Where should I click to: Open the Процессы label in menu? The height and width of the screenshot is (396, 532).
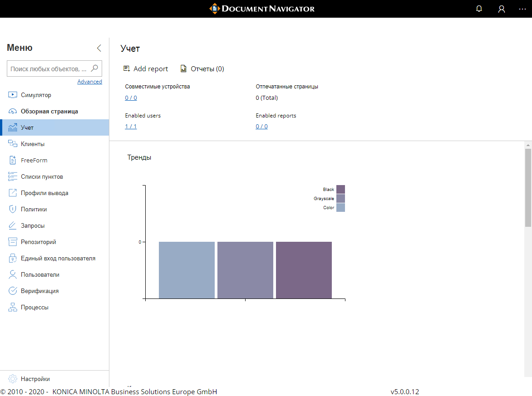[x=34, y=307]
